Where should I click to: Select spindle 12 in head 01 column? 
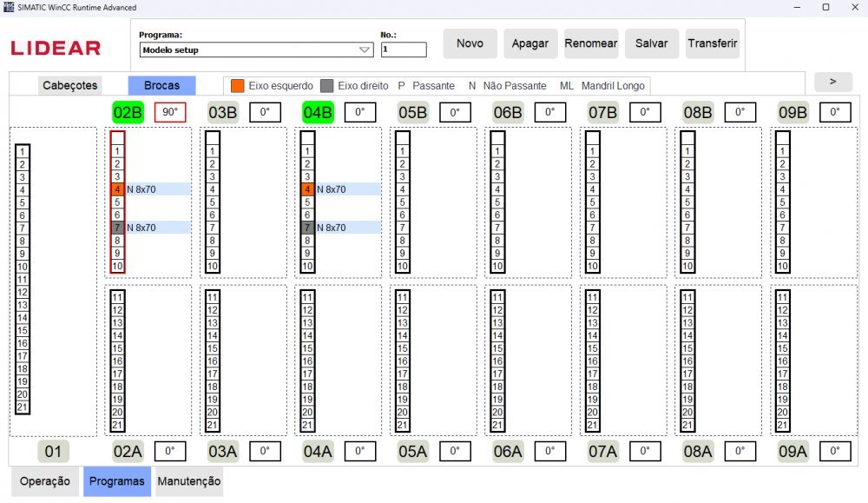pyautogui.click(x=23, y=292)
